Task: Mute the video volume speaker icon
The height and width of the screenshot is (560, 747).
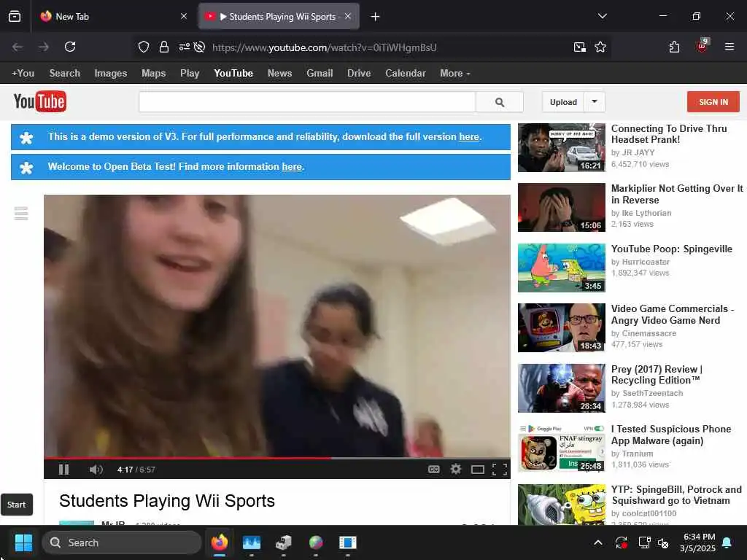Action: coord(96,470)
